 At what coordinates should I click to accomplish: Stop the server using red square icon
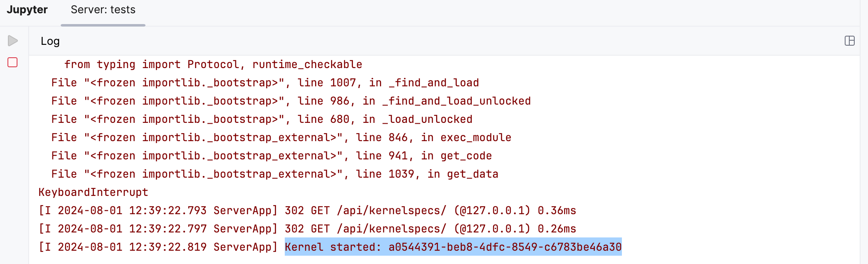click(x=12, y=63)
